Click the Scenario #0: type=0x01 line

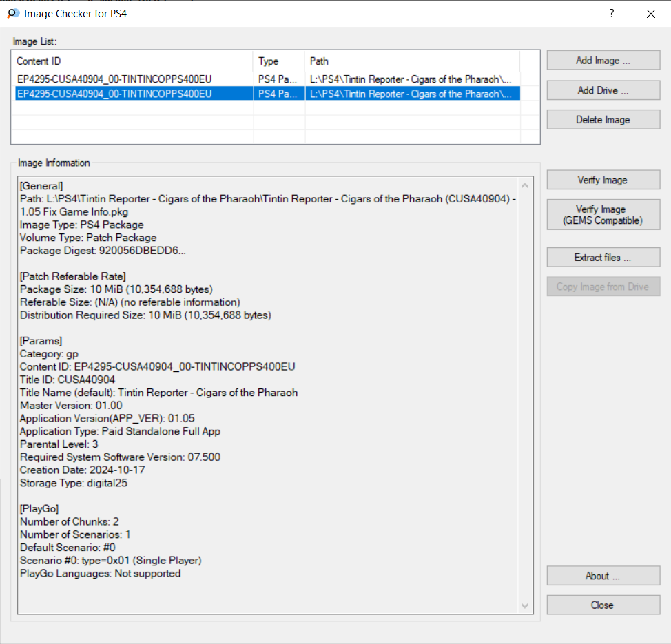coord(111,561)
